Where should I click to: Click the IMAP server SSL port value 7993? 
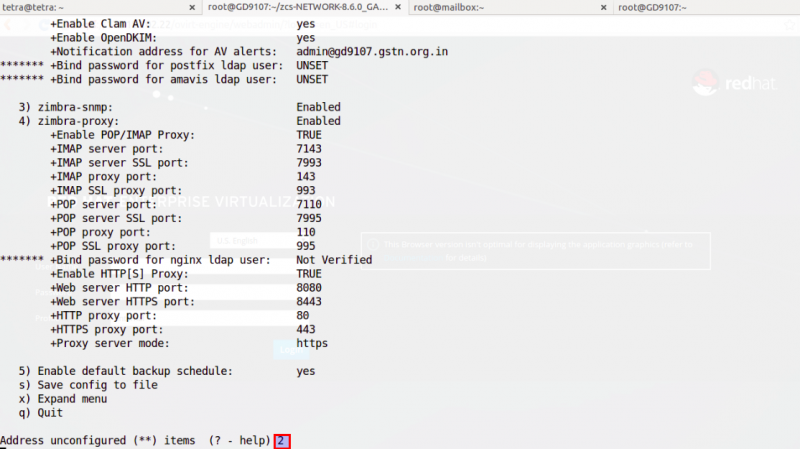coord(309,162)
